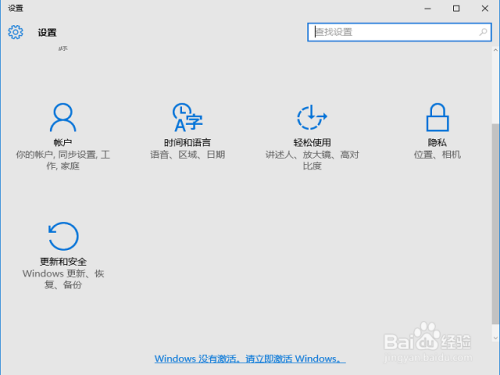Click the scrollbar down arrow
The height and width of the screenshot is (375, 500).
(495, 338)
